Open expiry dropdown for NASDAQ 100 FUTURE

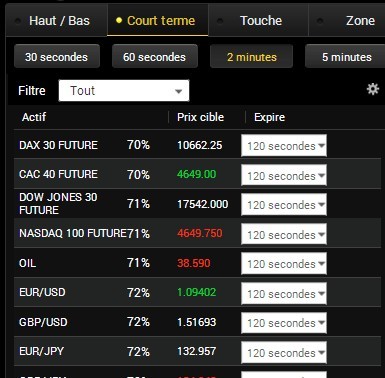(x=284, y=234)
